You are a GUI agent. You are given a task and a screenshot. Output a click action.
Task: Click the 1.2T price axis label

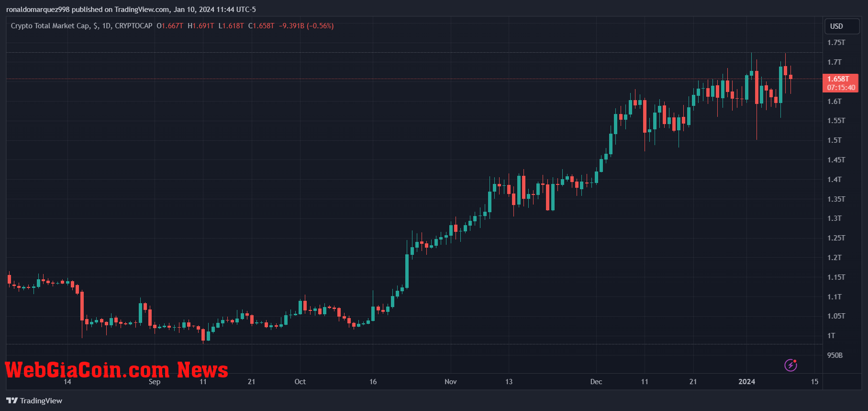tap(835, 258)
